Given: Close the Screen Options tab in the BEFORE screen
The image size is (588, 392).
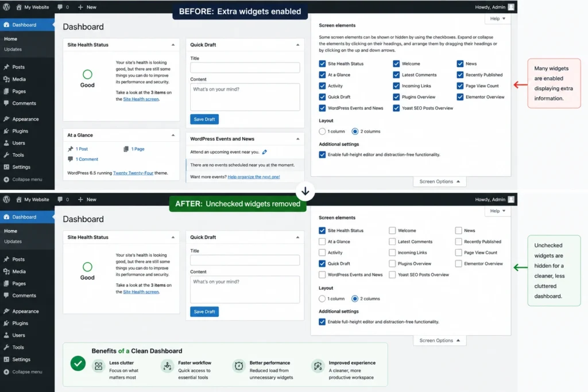Looking at the screenshot, I should [439, 181].
